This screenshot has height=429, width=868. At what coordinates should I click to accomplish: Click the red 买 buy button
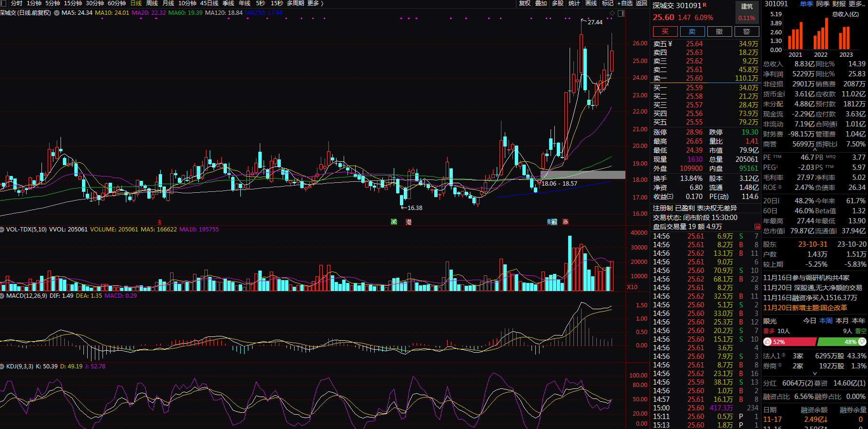(665, 31)
